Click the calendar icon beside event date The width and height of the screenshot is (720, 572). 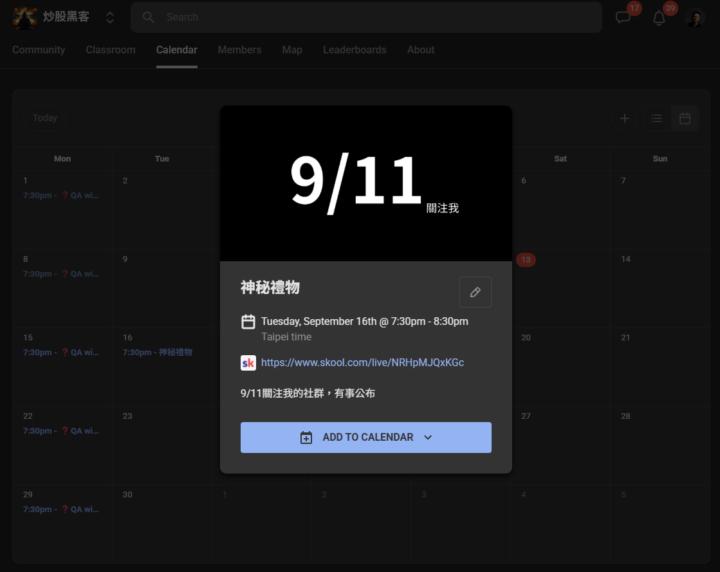[248, 321]
